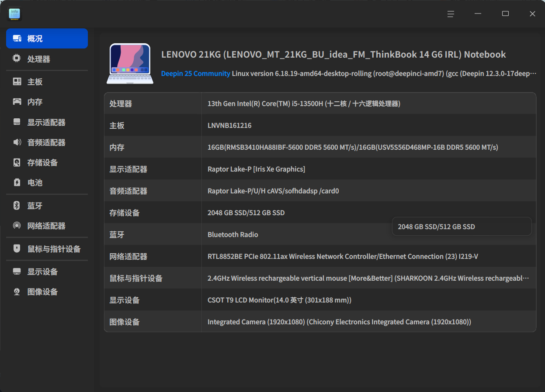Select the 显示设备 label in the table
The width and height of the screenshot is (545, 392).
125,300
